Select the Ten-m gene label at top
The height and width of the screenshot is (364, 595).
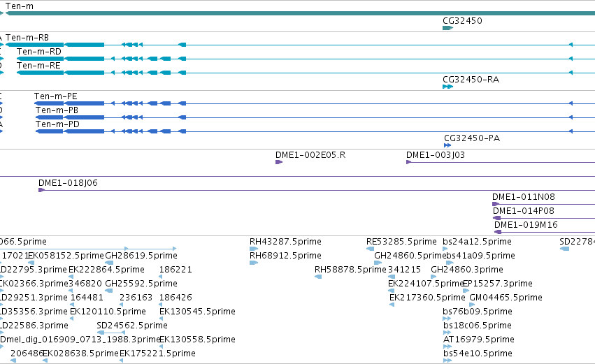(x=20, y=6)
